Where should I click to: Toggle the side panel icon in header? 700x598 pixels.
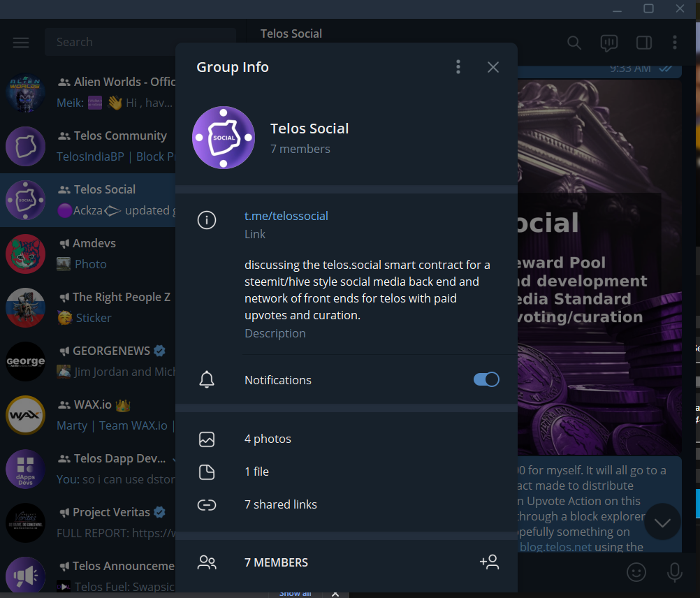pos(643,43)
